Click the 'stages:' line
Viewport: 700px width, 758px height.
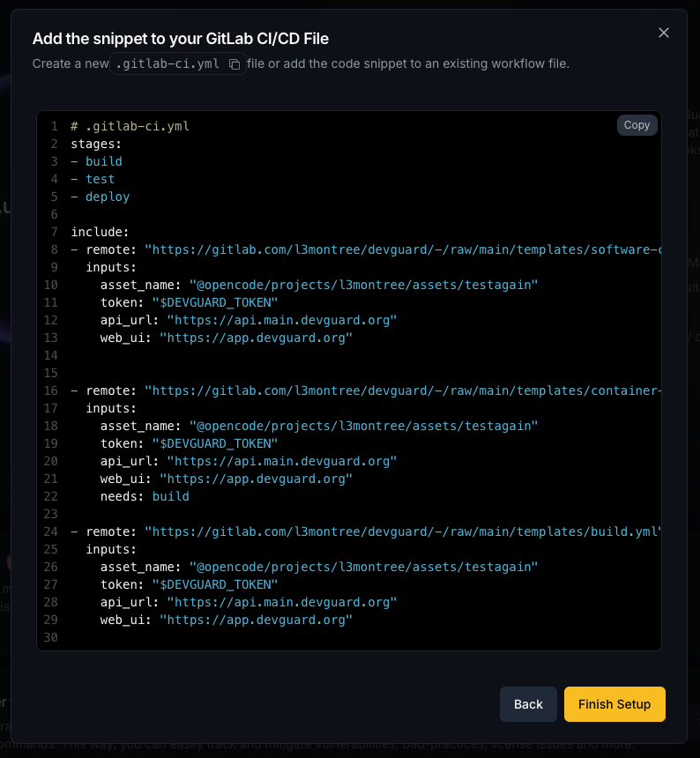click(x=96, y=144)
